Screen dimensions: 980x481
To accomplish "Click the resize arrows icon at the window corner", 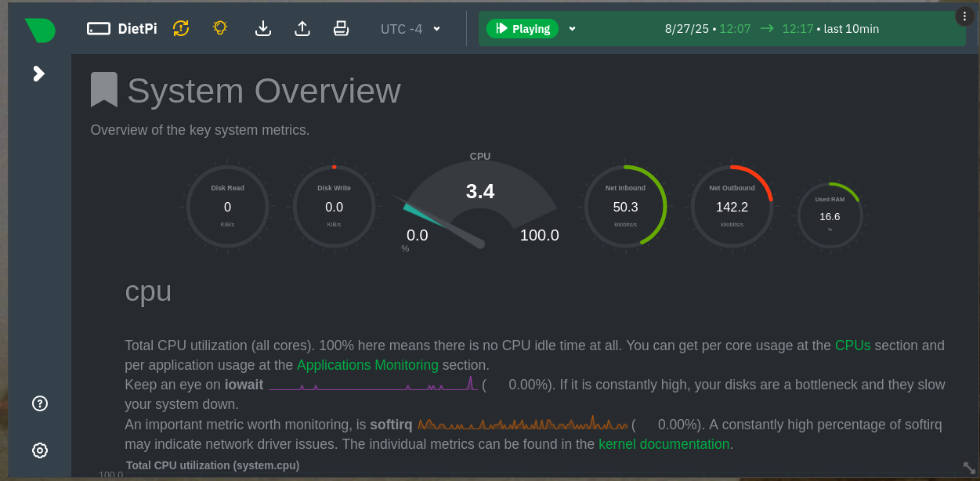I will (x=969, y=468).
